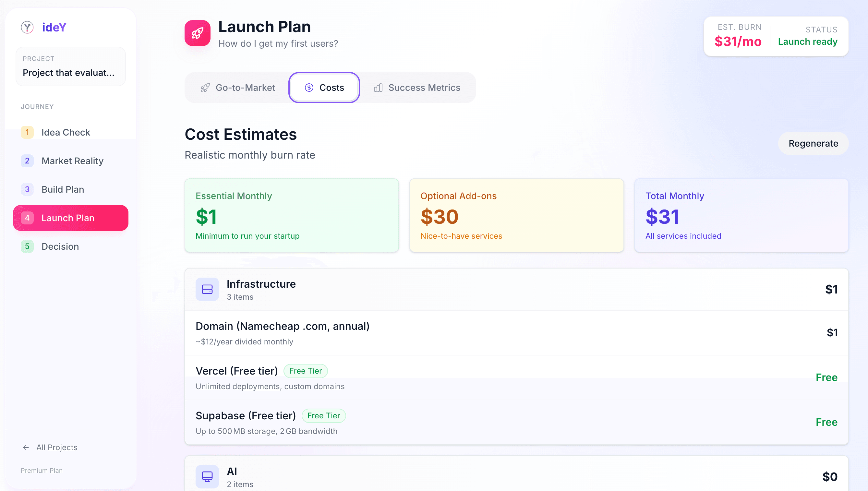Select Build Plan in the journey sidebar

tap(63, 189)
